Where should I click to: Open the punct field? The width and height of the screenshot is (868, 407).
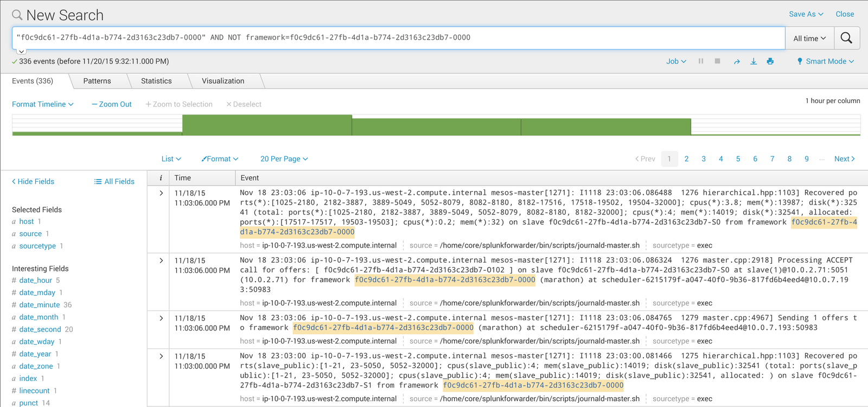29,403
